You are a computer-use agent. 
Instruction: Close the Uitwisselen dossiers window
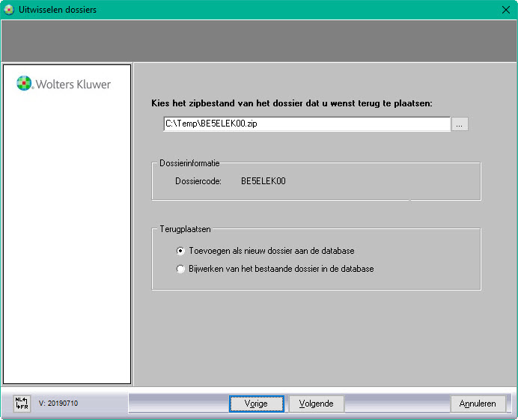505,10
